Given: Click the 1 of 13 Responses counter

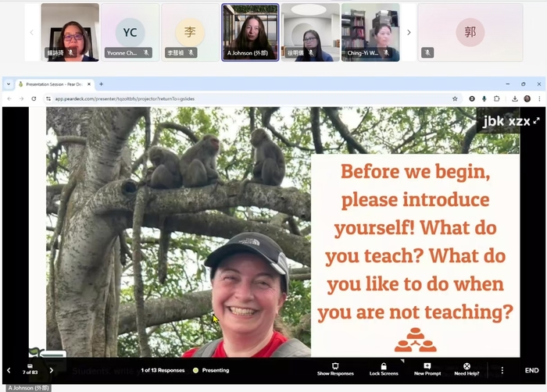Looking at the screenshot, I should point(163,370).
